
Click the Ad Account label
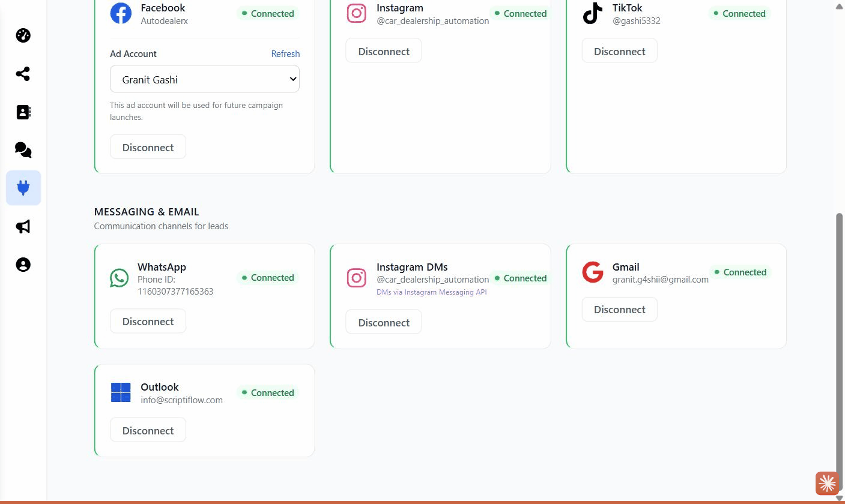133,54
